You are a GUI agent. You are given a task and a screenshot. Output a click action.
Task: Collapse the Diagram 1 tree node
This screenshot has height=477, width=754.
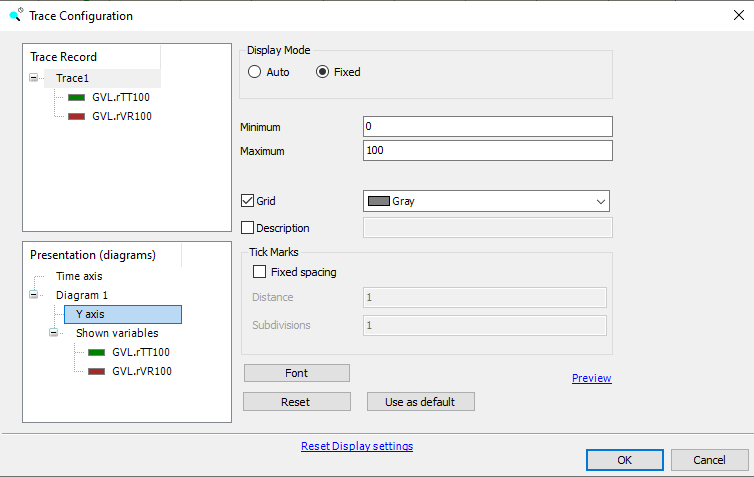[x=34, y=295]
